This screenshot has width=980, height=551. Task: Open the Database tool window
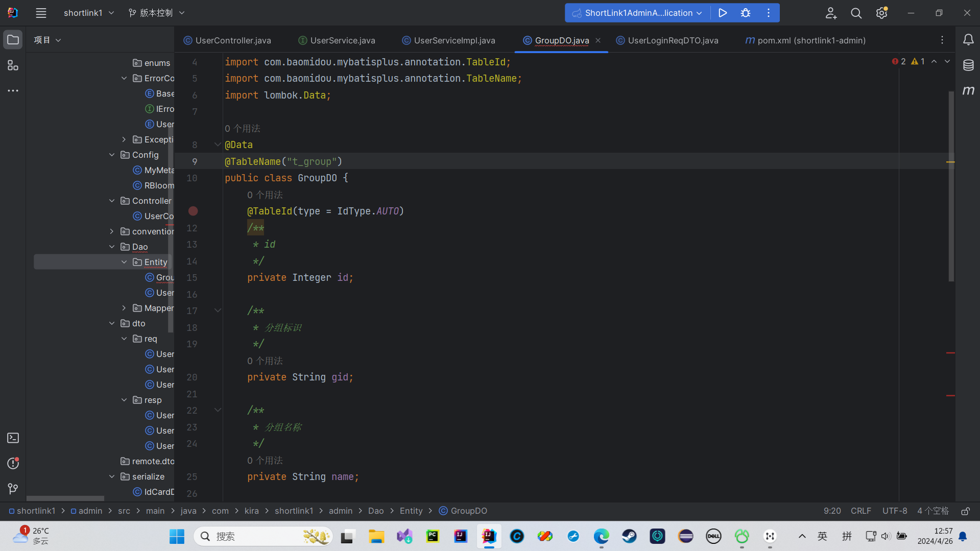click(968, 65)
